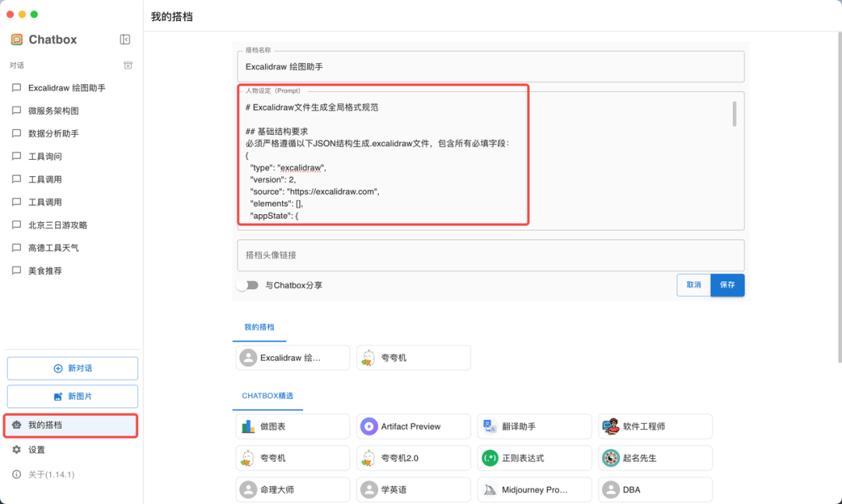The width and height of the screenshot is (842, 504).
Task: Start a new chat with 新对话
Action: 70,368
